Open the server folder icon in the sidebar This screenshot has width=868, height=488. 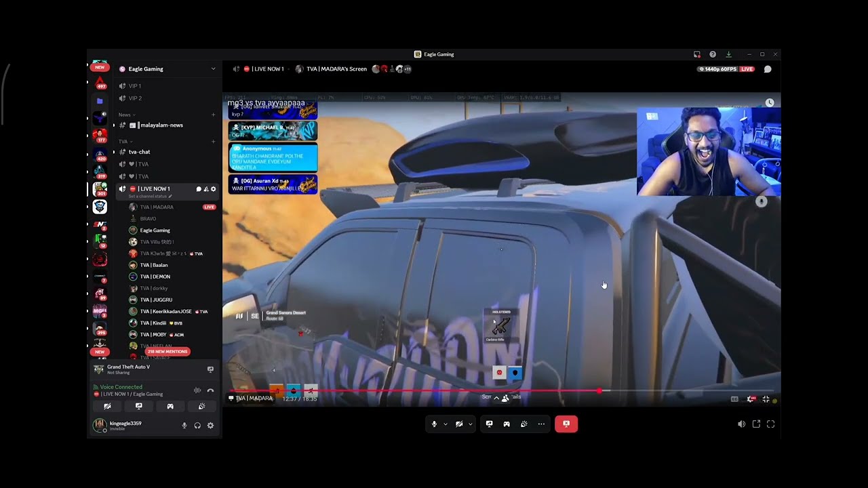point(100,101)
